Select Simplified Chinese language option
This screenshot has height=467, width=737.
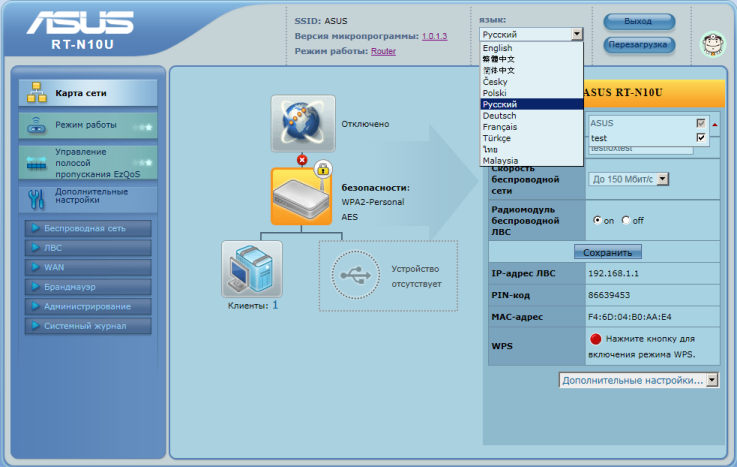532,70
